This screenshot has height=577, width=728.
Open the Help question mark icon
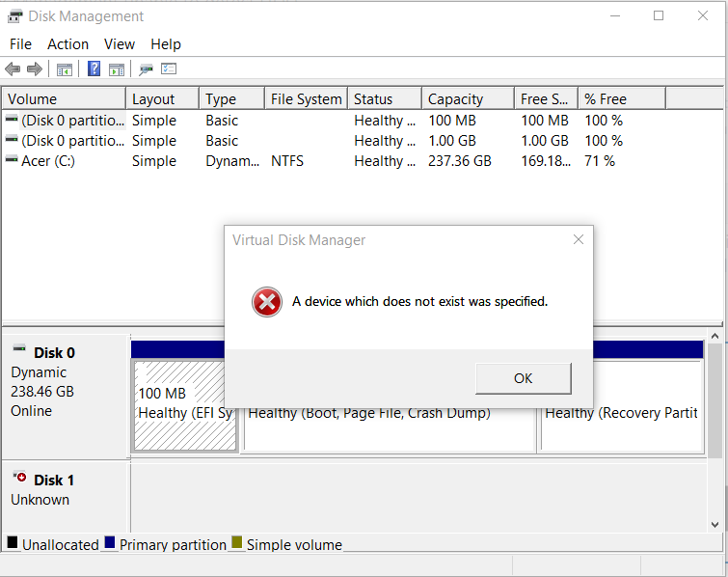(94, 69)
